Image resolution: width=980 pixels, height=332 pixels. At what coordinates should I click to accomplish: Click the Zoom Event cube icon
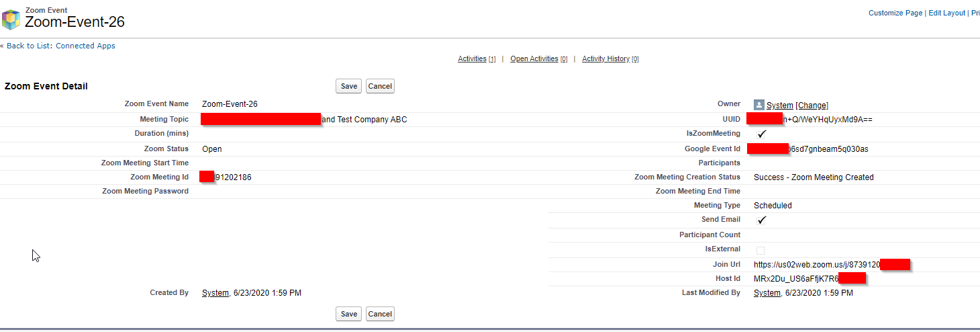(x=11, y=20)
